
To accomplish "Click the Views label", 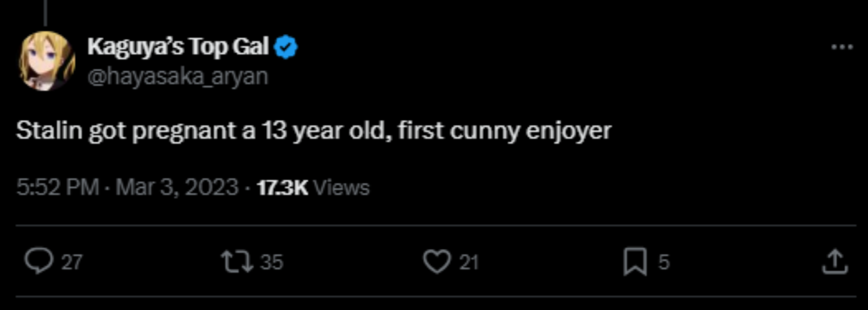I will tap(341, 188).
